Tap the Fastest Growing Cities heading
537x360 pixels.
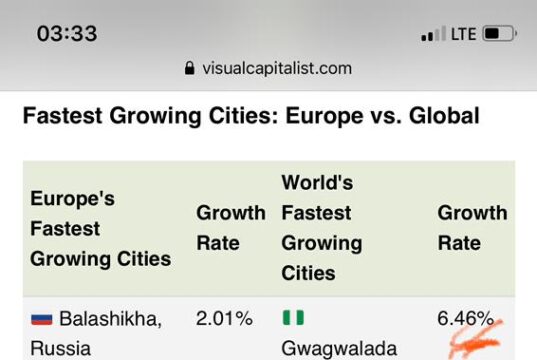(x=251, y=116)
